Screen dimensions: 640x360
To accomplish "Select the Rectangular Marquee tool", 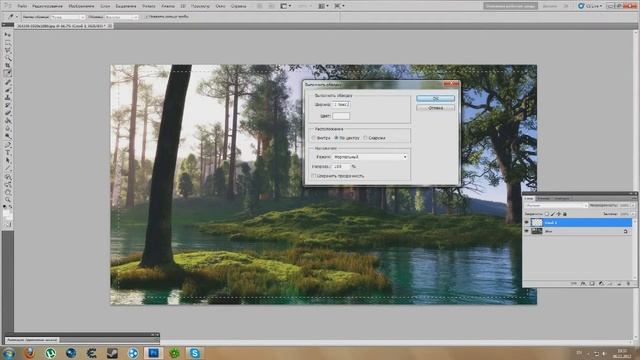I will tap(8, 42).
